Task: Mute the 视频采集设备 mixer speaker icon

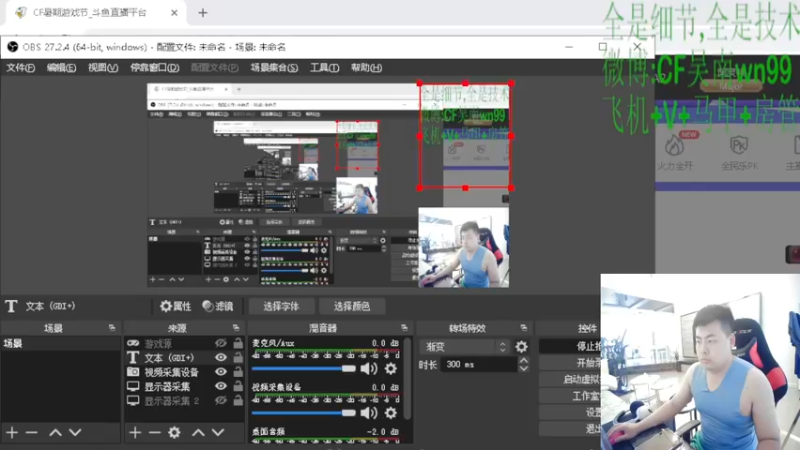Action: 369,413
